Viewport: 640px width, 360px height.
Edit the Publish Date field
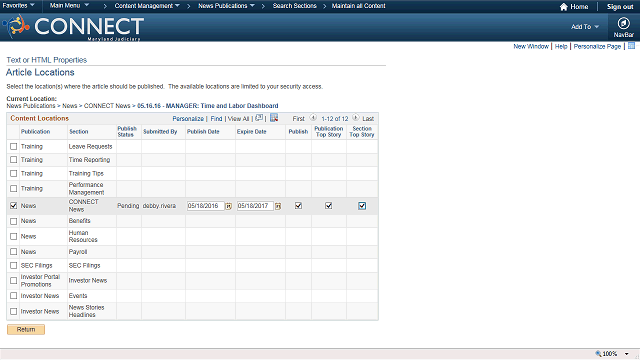tap(205, 206)
